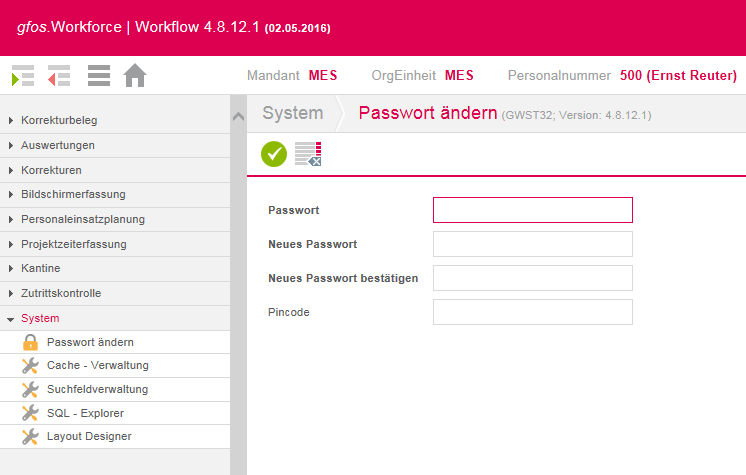Viewport: 746px width, 475px height.
Task: Click the padlock icon for Passwort ändern
Action: (30, 342)
